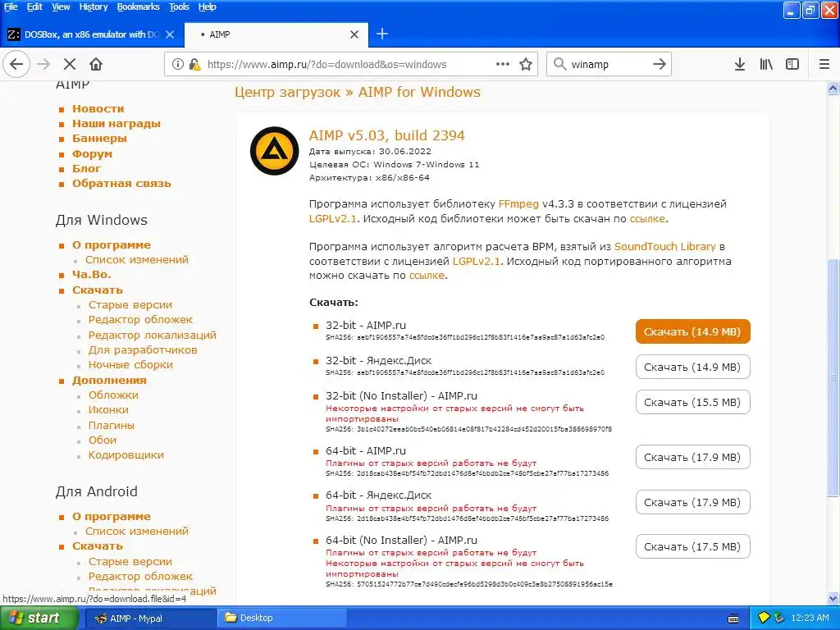
Task: Open the home page via house icon
Action: (x=96, y=64)
